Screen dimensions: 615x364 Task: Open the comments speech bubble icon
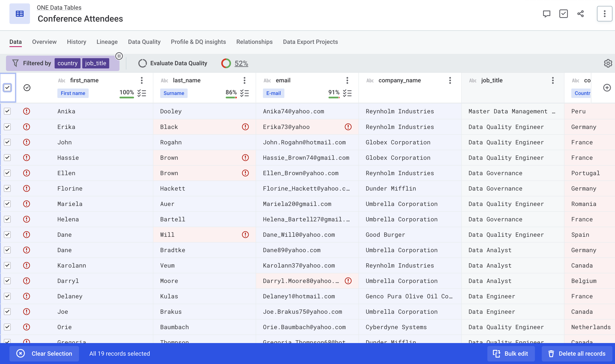tap(546, 14)
